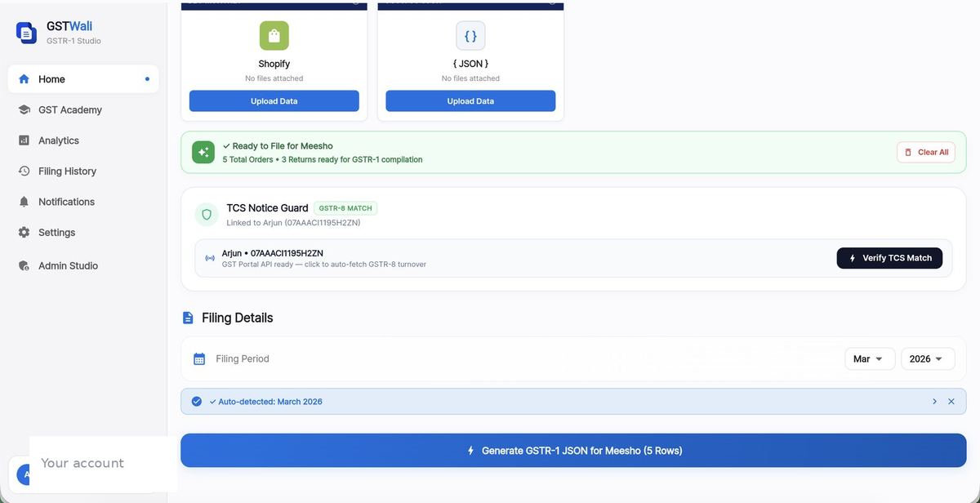
Task: Click the Notifications bell icon
Action: (24, 202)
